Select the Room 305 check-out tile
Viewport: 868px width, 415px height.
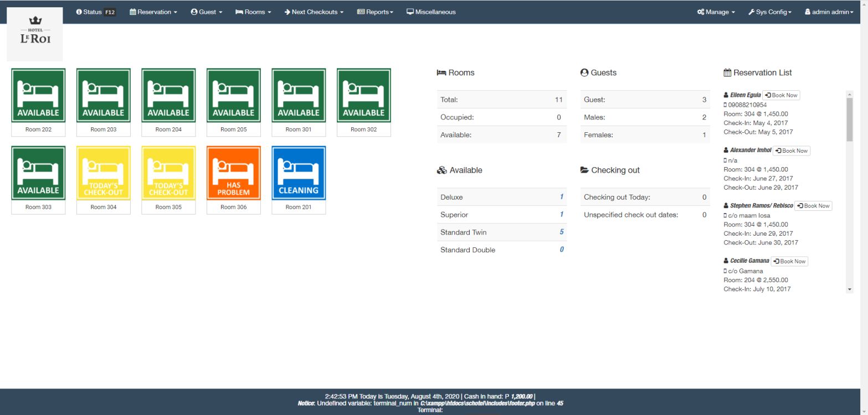tap(168, 173)
